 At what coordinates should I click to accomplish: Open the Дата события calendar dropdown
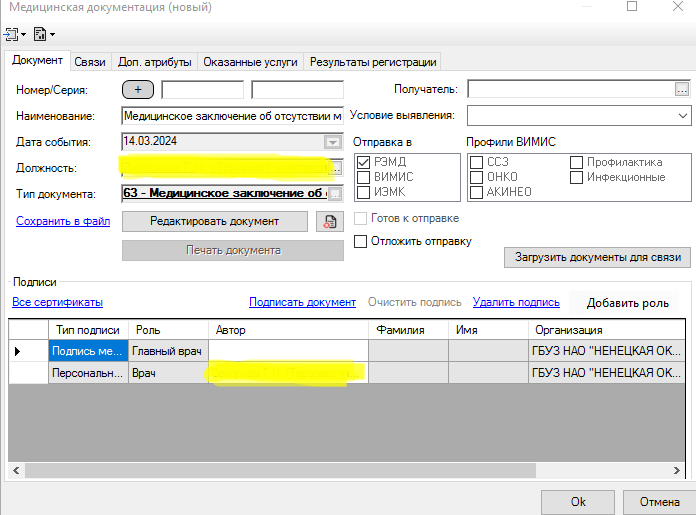(x=332, y=142)
